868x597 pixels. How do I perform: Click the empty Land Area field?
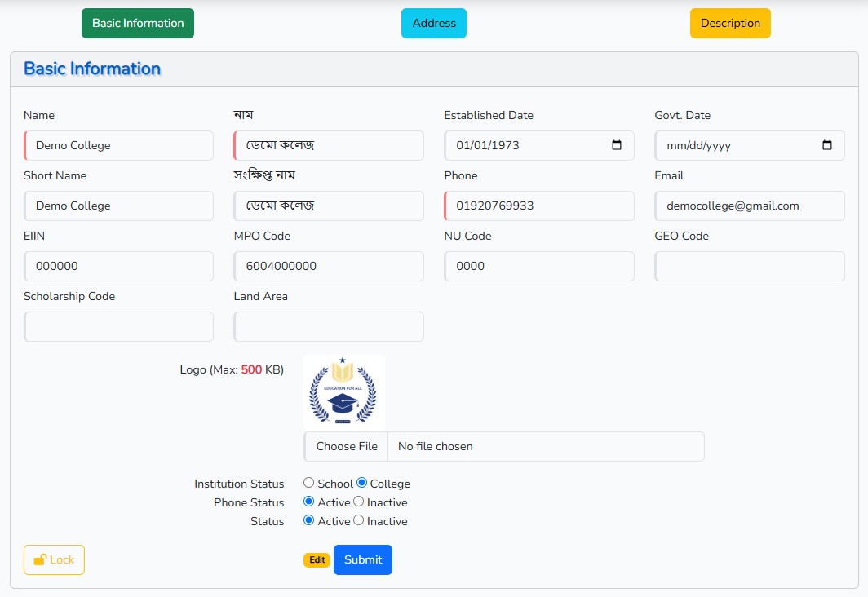329,326
